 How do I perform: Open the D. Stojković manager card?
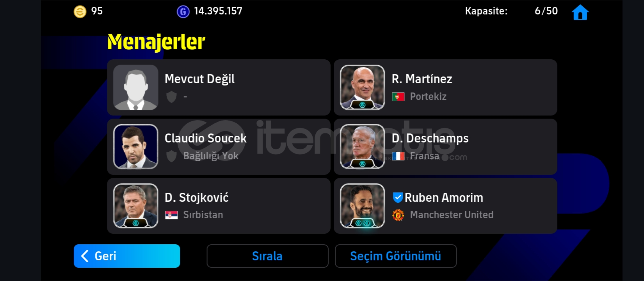click(x=219, y=206)
